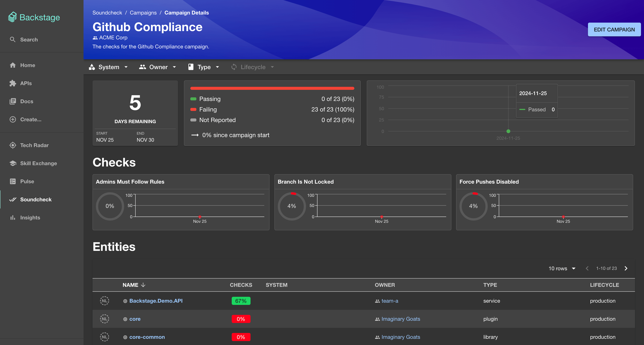644x345 pixels.
Task: Click the NL badge on Backstage.Demo.API row
Action: click(105, 301)
